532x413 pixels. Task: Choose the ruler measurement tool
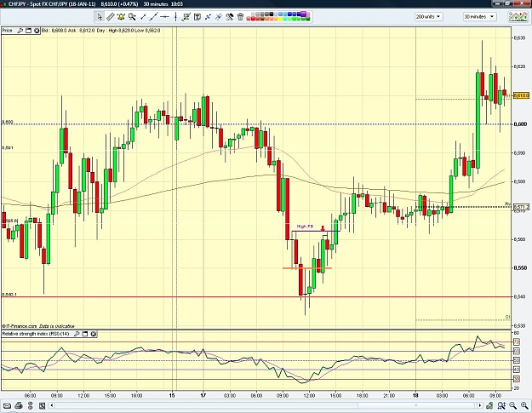(x=111, y=17)
